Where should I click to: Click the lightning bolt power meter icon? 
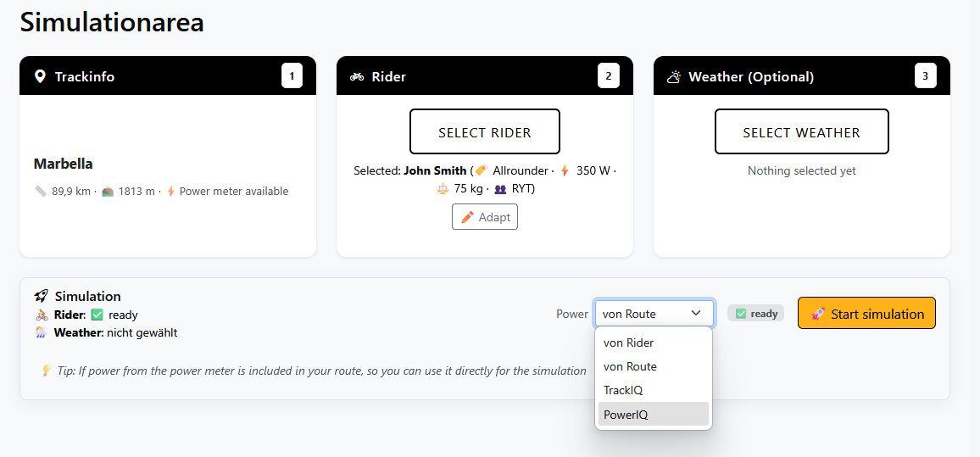point(170,192)
